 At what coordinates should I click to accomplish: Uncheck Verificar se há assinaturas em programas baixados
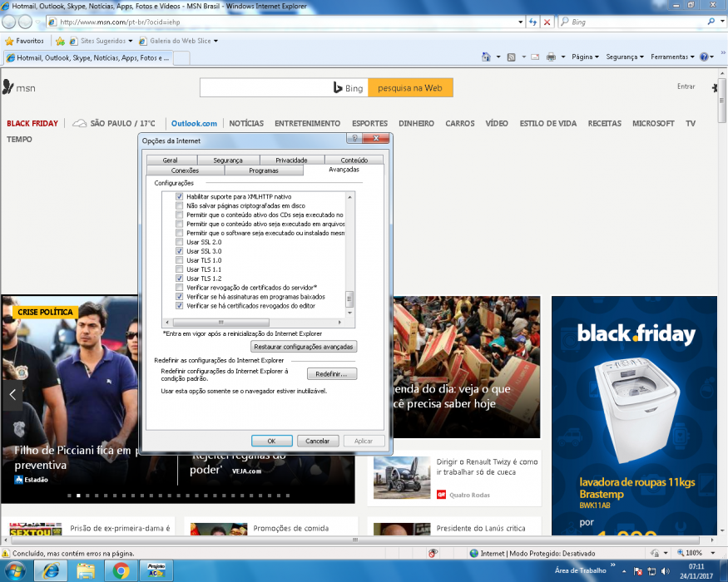pyautogui.click(x=179, y=297)
